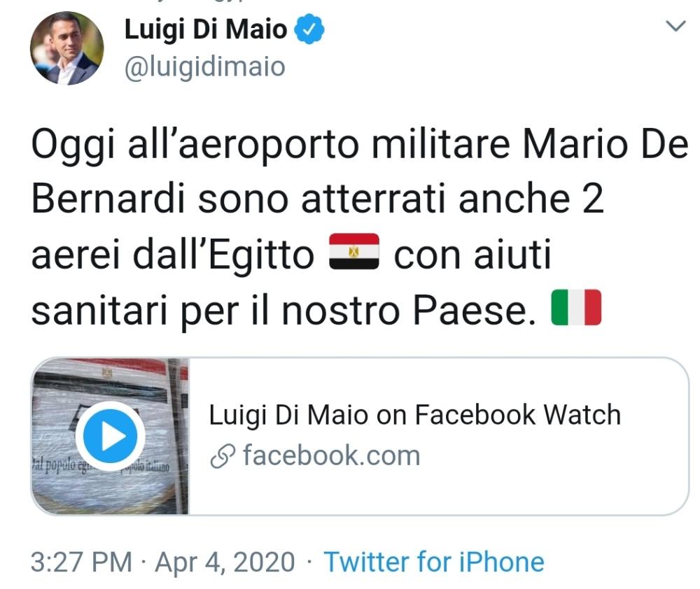Screen dimensions: 700x589
Task: Open the video thumbnail showing Egyptian aid package
Action: coord(110,437)
